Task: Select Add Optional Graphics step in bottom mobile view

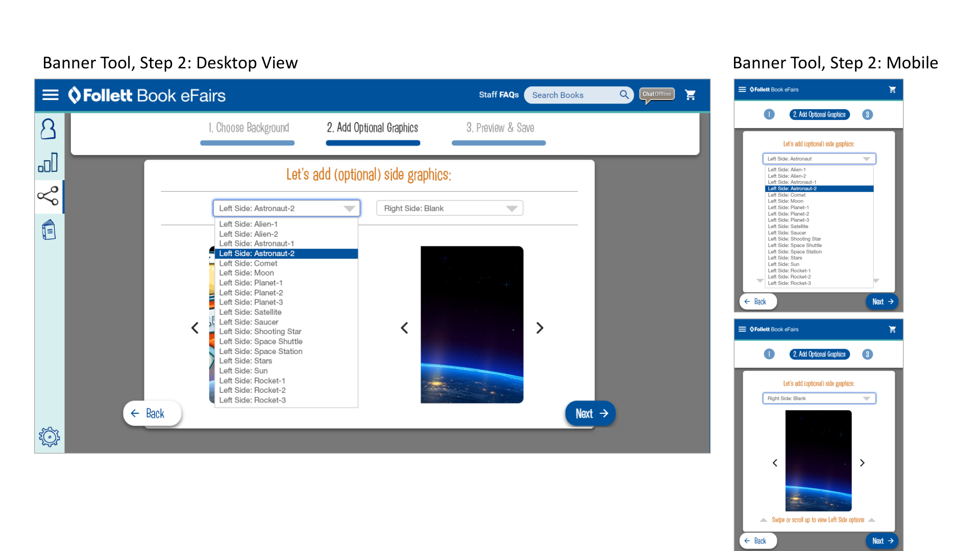Action: click(x=819, y=354)
